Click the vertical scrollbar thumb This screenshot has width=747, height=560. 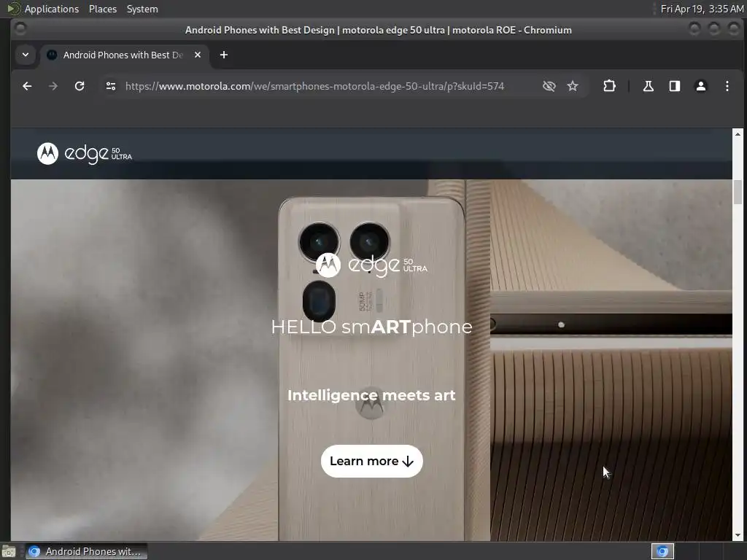(x=738, y=192)
